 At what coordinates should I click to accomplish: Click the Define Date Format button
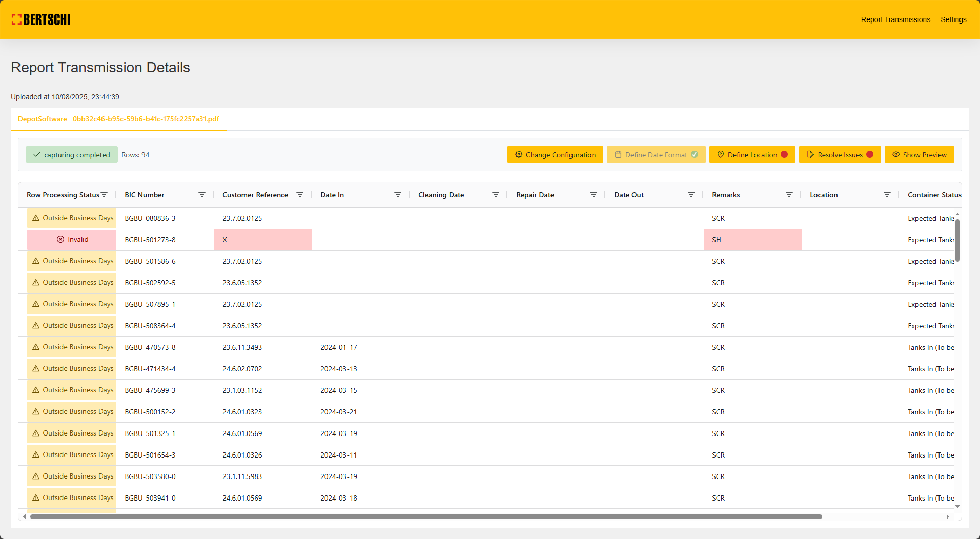656,155
